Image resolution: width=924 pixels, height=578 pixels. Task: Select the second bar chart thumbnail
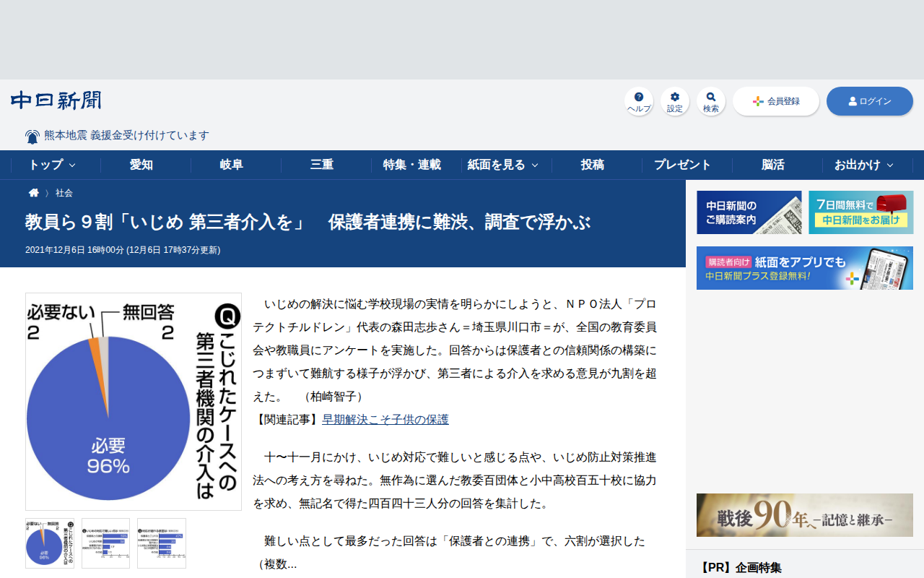pyautogui.click(x=105, y=543)
